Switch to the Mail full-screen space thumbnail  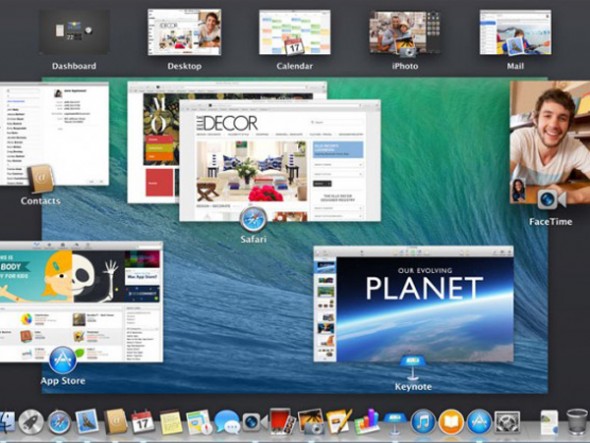[515, 32]
